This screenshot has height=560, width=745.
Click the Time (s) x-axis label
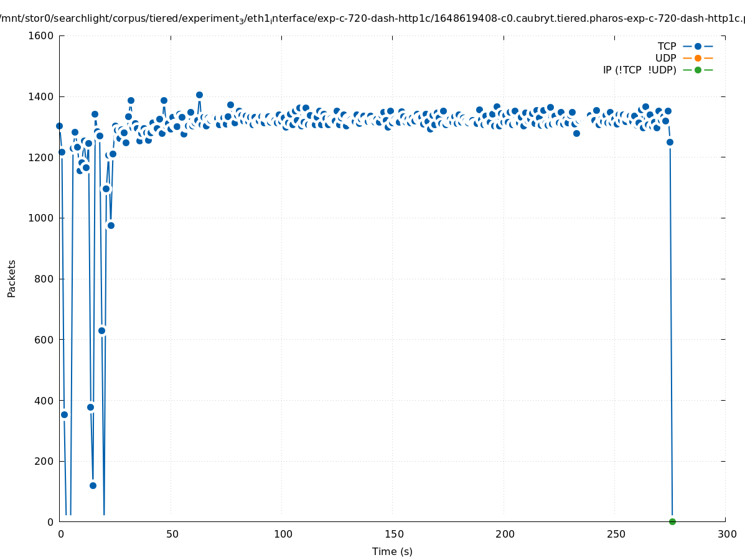(392, 551)
